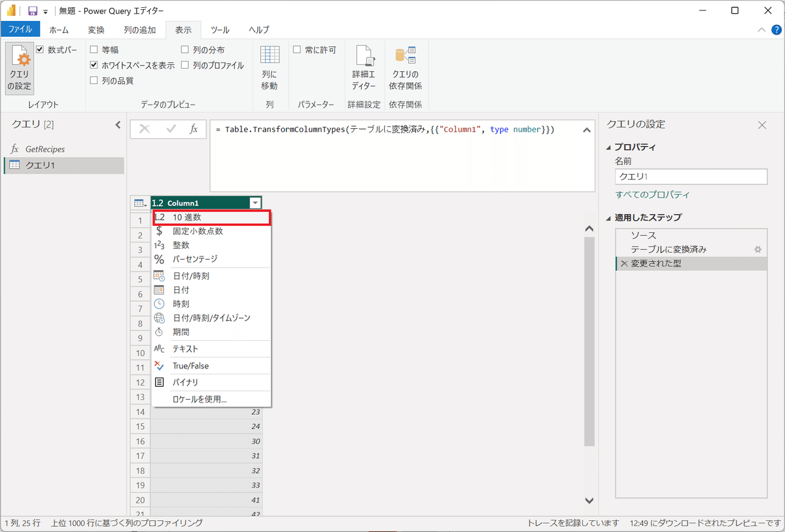Open Column1 filter dropdown arrow
785x532 pixels.
(255, 204)
